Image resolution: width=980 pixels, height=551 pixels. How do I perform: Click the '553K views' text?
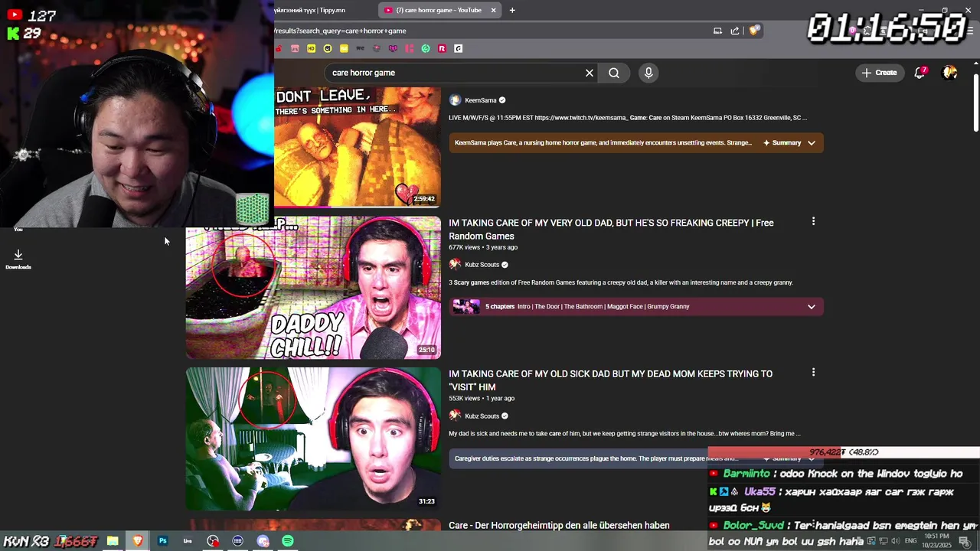tap(464, 399)
